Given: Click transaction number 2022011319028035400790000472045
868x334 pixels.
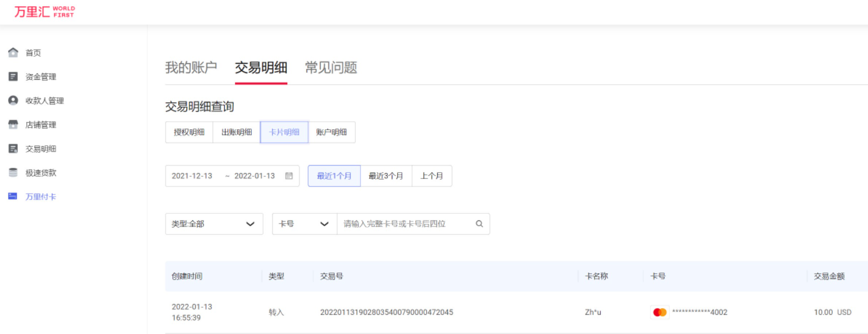Looking at the screenshot, I should [x=387, y=312].
